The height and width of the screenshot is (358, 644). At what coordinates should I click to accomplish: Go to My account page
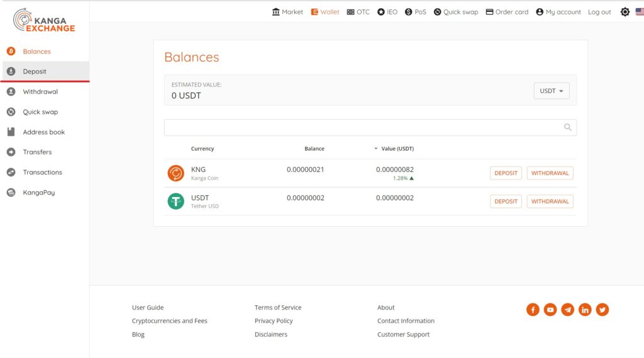(563, 12)
